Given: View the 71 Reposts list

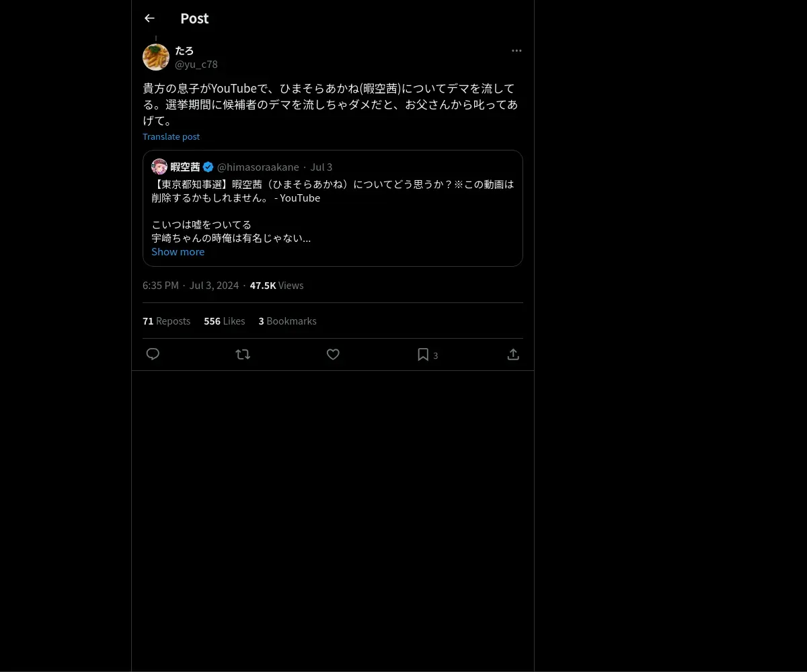Looking at the screenshot, I should (x=166, y=321).
